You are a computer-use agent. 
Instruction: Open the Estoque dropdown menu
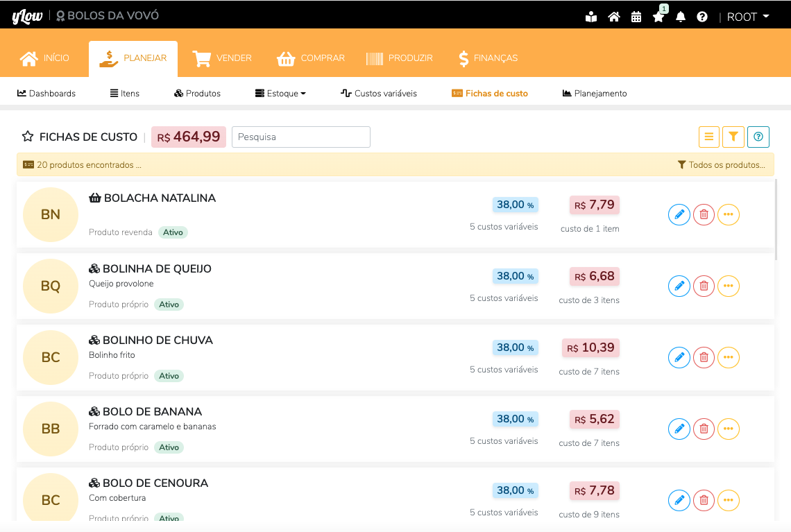coord(280,94)
